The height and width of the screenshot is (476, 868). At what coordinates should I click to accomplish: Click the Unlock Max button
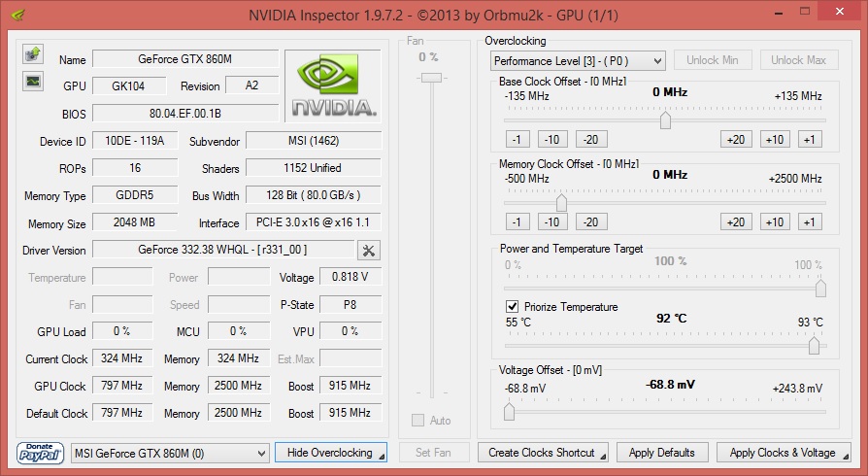(x=799, y=60)
